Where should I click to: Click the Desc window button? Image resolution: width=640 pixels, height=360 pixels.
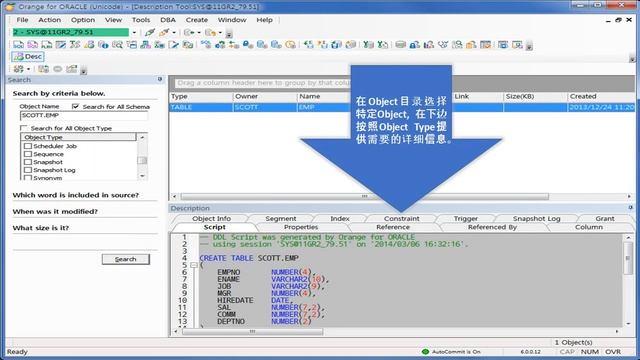pyautogui.click(x=28, y=56)
